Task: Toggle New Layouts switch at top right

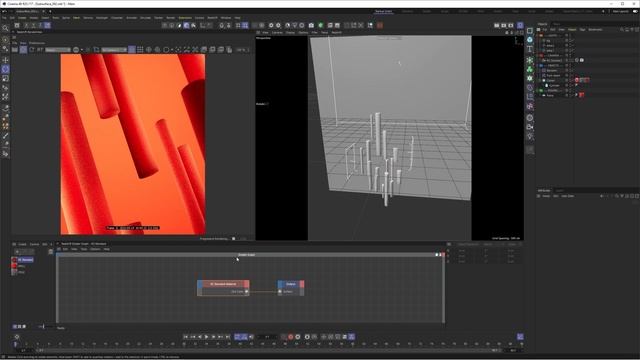Action: [635, 11]
